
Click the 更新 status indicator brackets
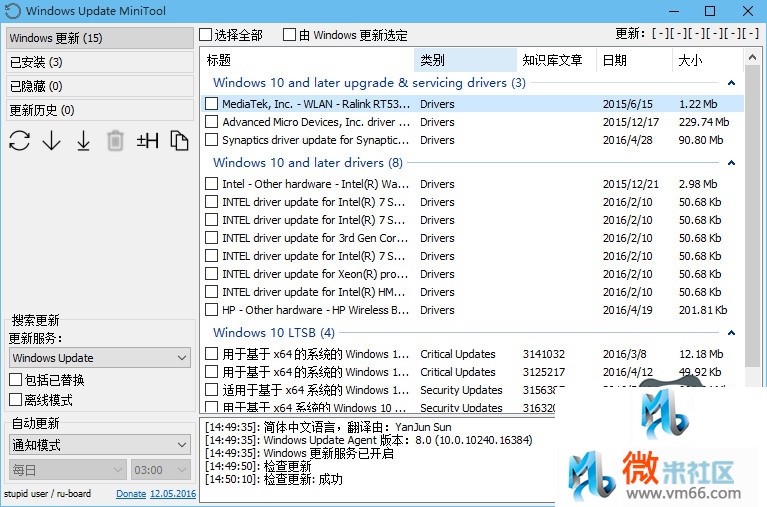pyautogui.click(x=705, y=34)
